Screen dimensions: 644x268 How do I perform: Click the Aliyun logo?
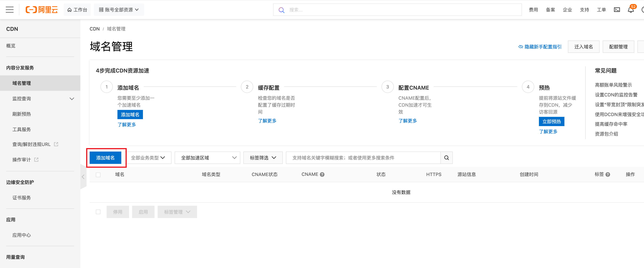pyautogui.click(x=42, y=10)
